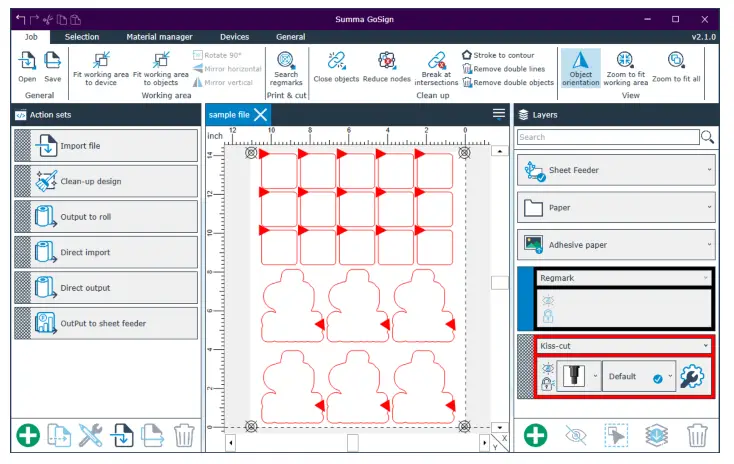Open the Regmark layer dropdown
Viewport: 734px width, 464px height.
624,278
